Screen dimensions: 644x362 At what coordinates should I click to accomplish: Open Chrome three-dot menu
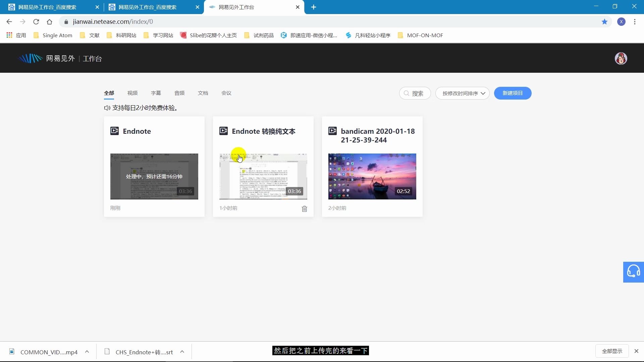635,22
